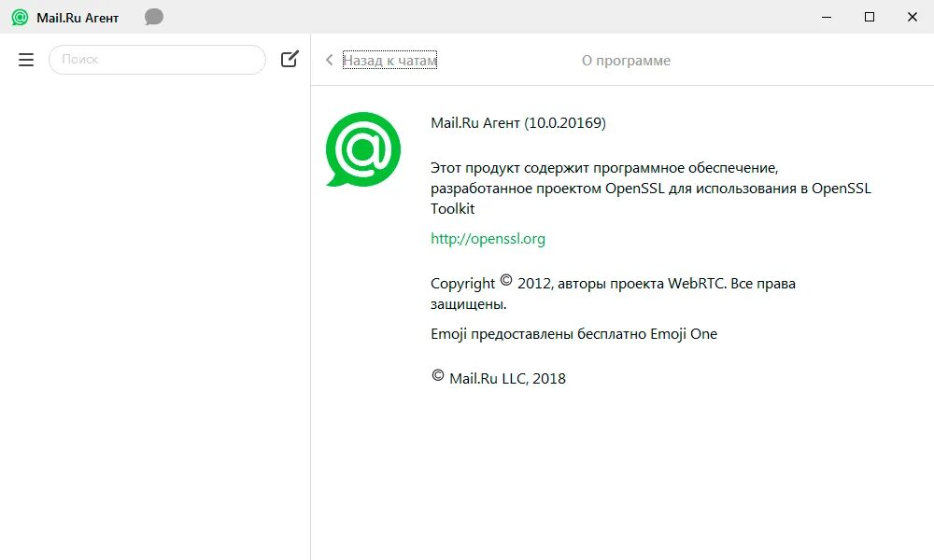Click the compose new chat pencil icon

(x=290, y=59)
